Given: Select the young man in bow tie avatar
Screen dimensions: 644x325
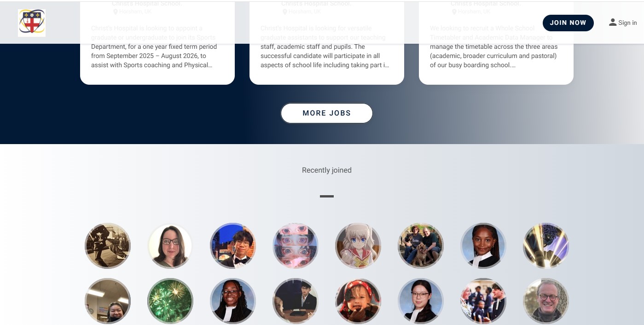Looking at the screenshot, I should coord(233,246).
